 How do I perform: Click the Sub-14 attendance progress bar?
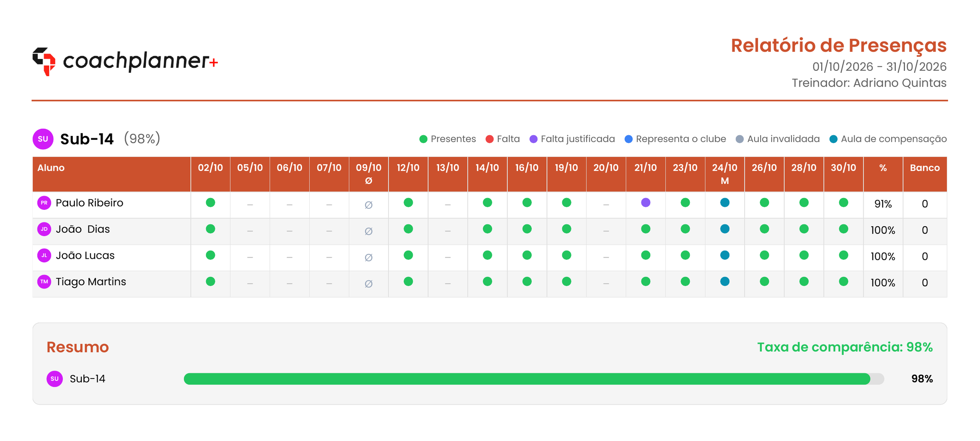click(534, 379)
